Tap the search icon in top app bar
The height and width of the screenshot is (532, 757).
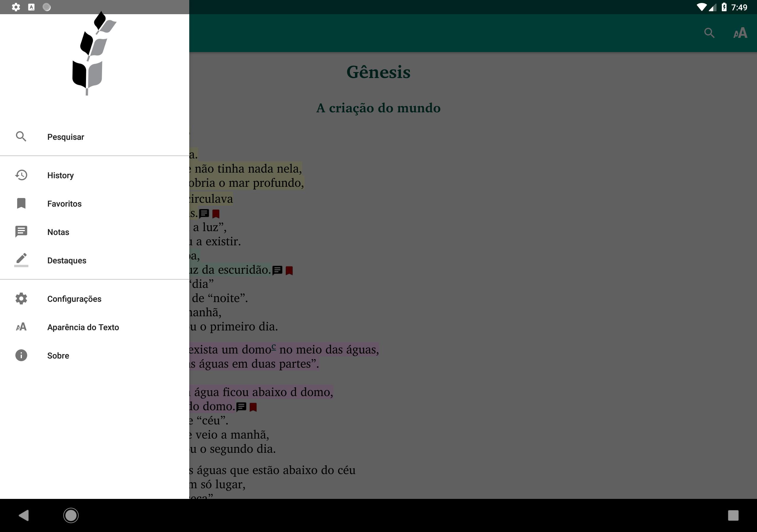coord(709,33)
